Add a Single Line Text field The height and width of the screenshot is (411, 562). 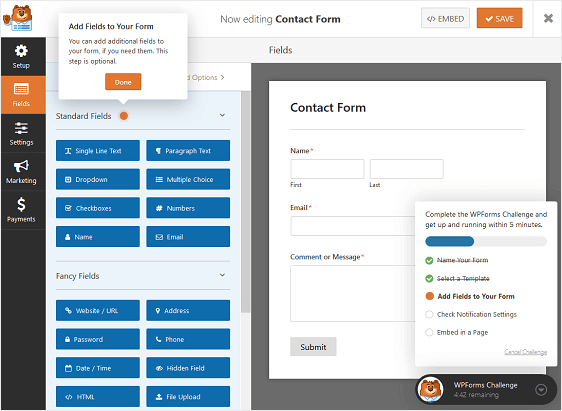click(x=98, y=150)
